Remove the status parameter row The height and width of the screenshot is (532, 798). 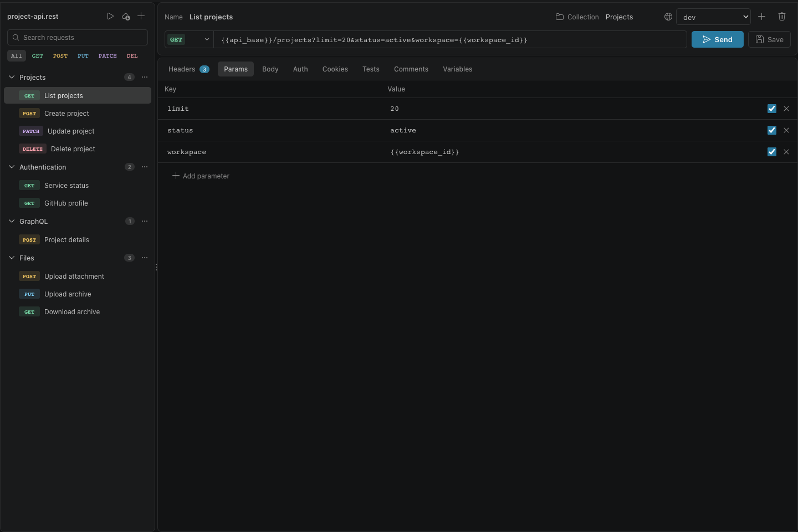(x=786, y=130)
